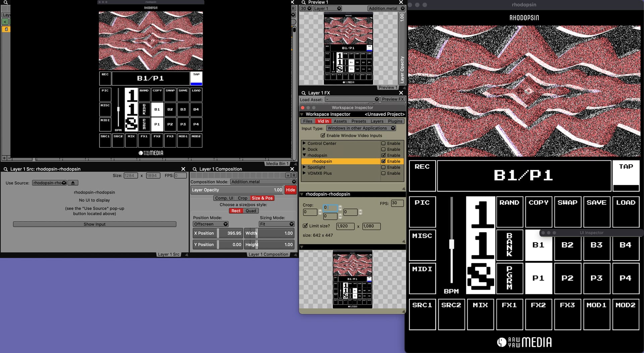Select bank B3 in rhodopsin
Viewport: 644px width, 353px height.
coord(597,245)
